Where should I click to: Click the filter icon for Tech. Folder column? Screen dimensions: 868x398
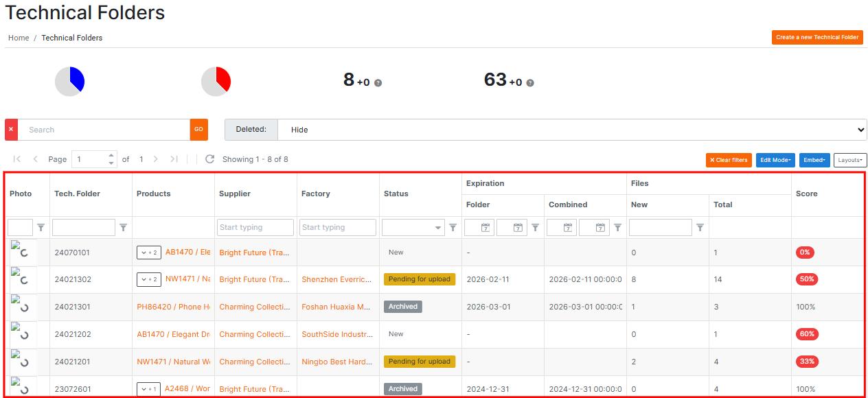click(x=124, y=228)
